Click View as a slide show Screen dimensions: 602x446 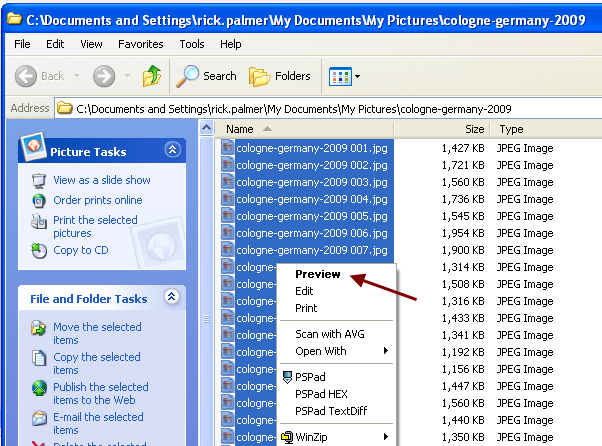[102, 180]
